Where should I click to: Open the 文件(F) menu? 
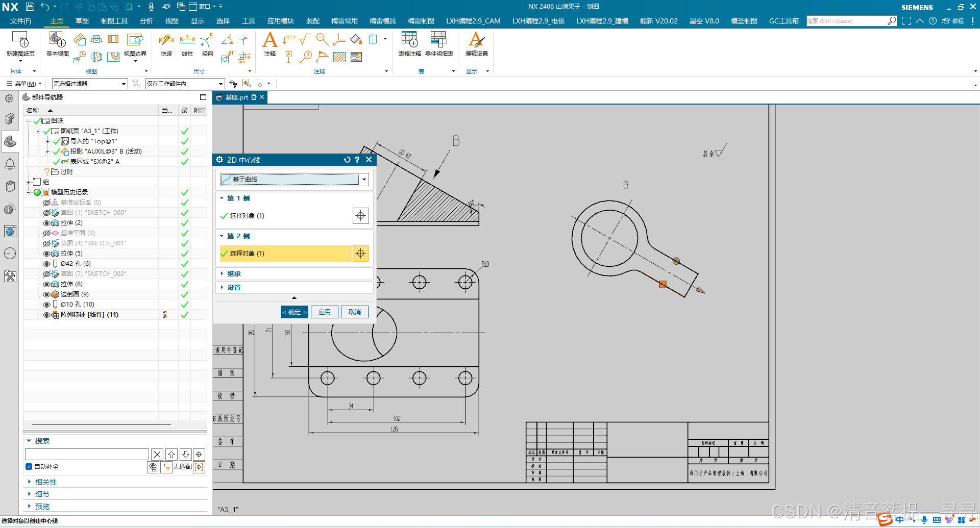coord(20,21)
